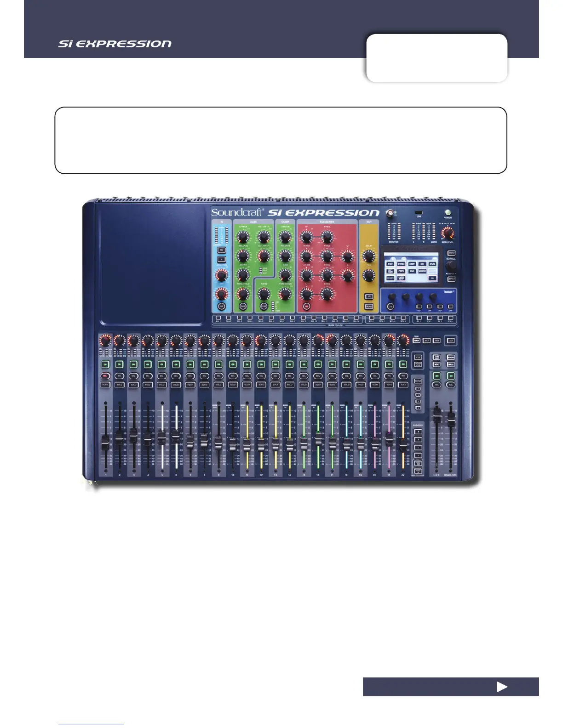Click the round COMP enable button
The width and height of the screenshot is (563, 728).
point(264,306)
